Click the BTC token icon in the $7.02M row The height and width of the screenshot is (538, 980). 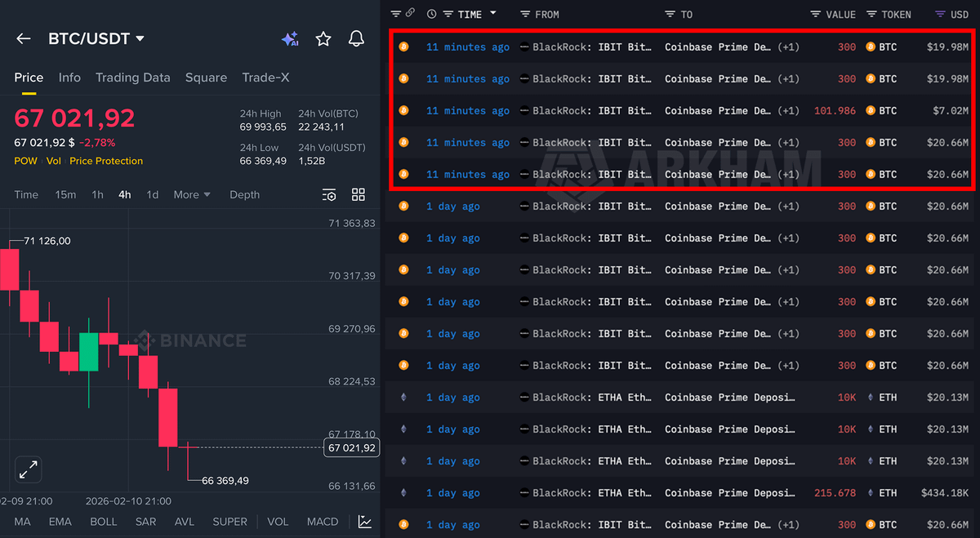(x=871, y=110)
